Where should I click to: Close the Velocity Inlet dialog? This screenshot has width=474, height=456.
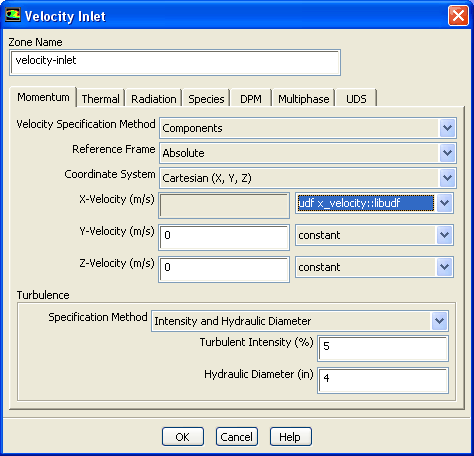tap(458, 16)
